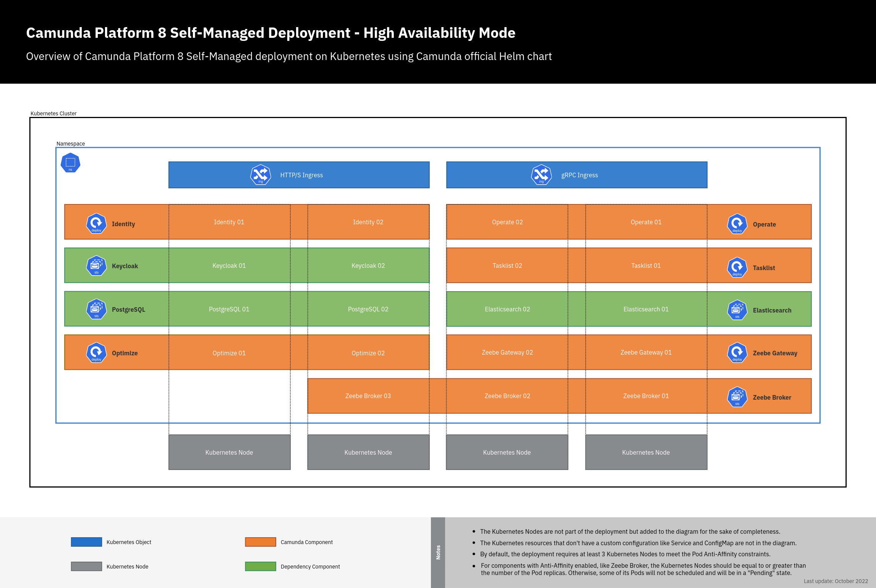
Task: Click the PostgreSQL statefulset icon
Action: [96, 309]
